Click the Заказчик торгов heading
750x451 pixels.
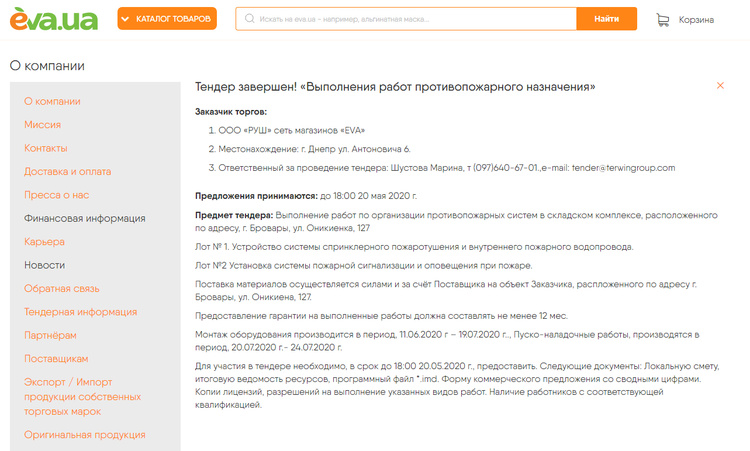231,112
